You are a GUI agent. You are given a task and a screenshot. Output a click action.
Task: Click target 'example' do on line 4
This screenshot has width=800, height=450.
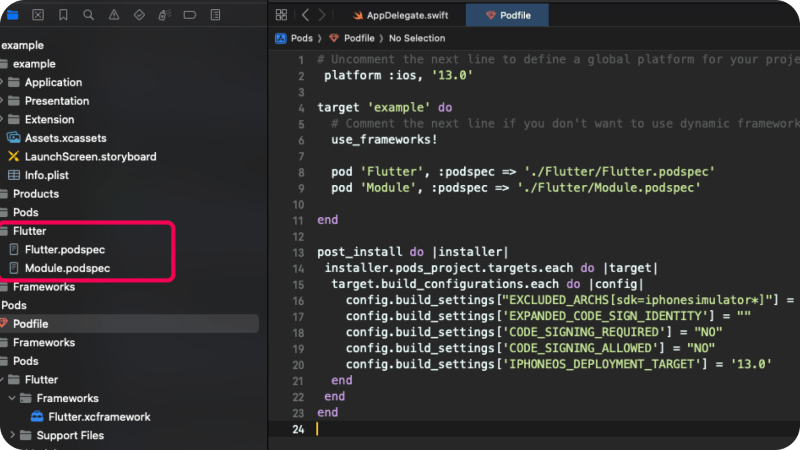385,108
